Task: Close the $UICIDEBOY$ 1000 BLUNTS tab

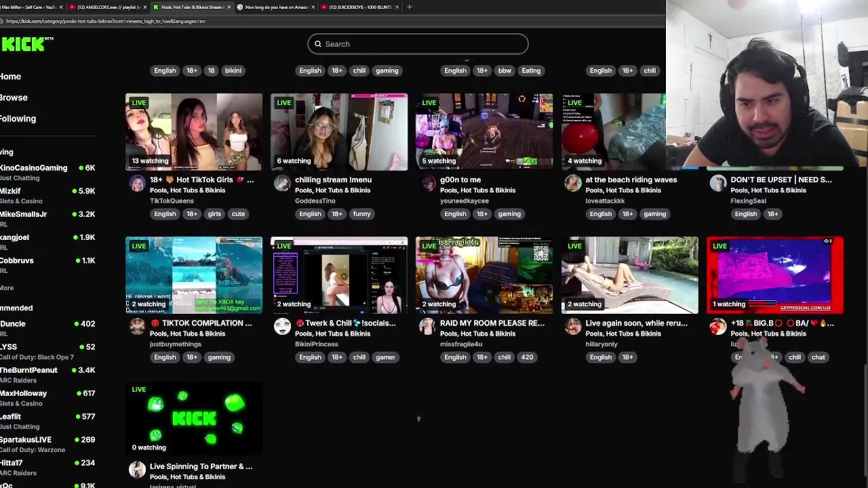Action: coord(397,7)
